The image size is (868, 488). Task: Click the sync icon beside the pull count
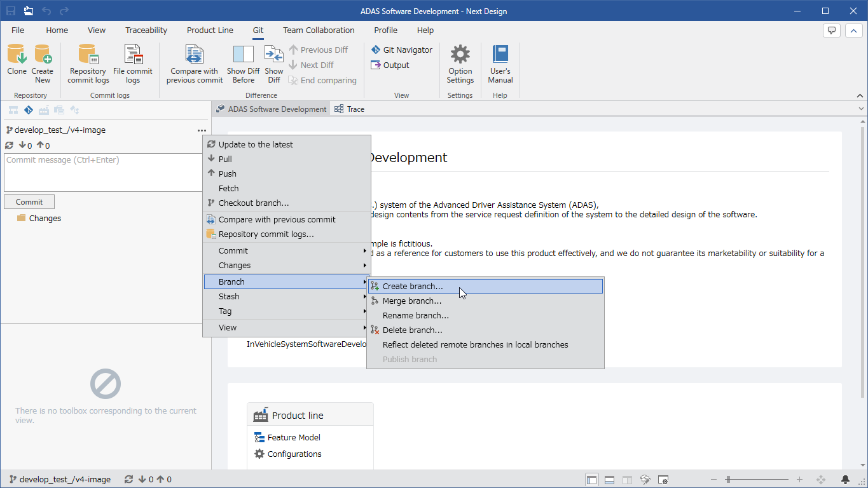pos(9,146)
